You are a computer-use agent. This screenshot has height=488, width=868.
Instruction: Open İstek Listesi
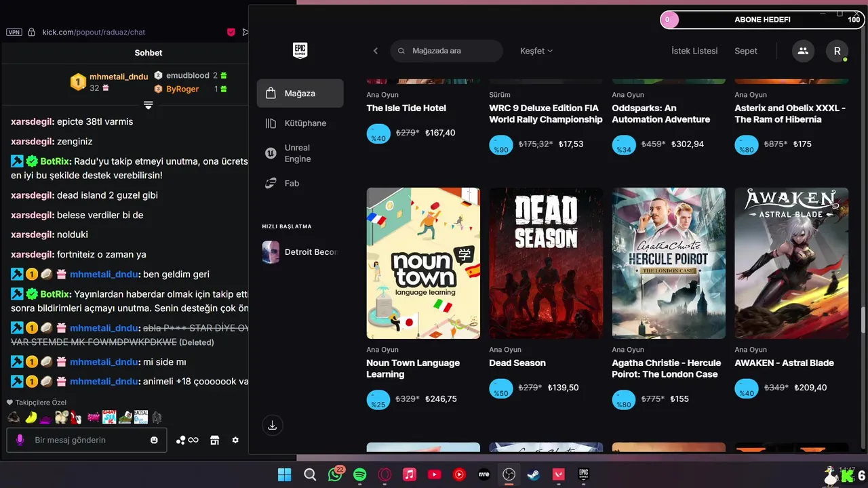(694, 51)
